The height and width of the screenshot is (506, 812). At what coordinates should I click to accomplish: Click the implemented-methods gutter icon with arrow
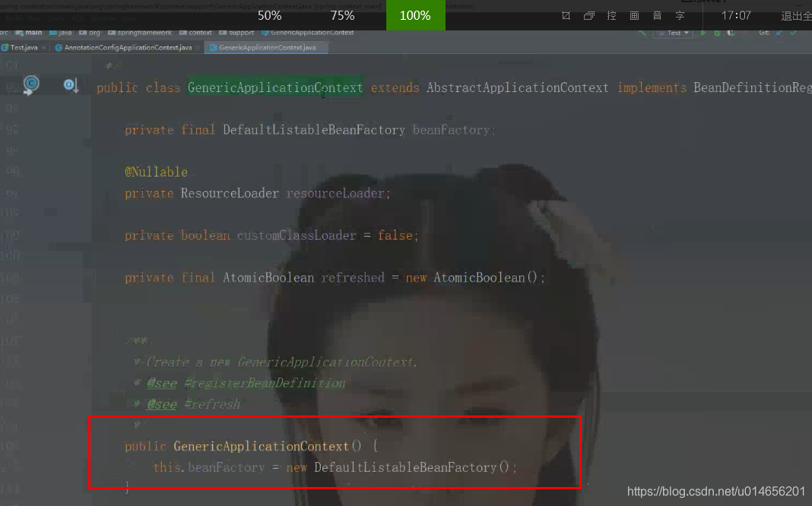coord(71,85)
